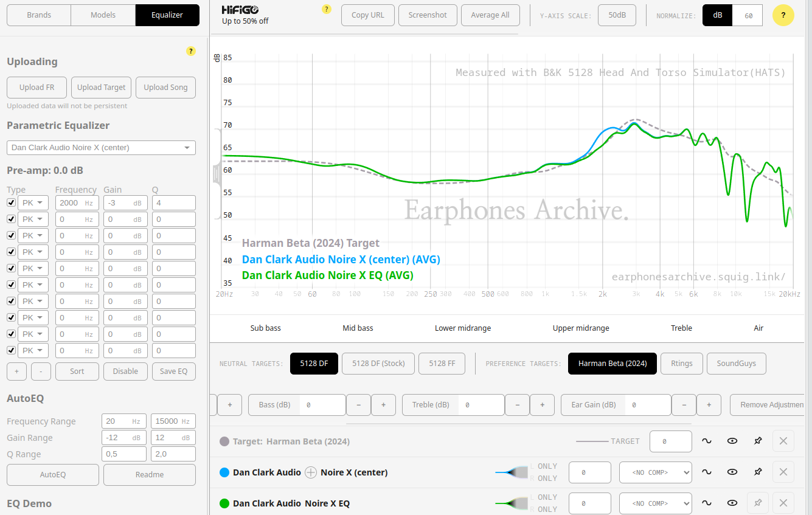812x515 pixels.
Task: Remove the Noire X EQ row
Action: [783, 503]
